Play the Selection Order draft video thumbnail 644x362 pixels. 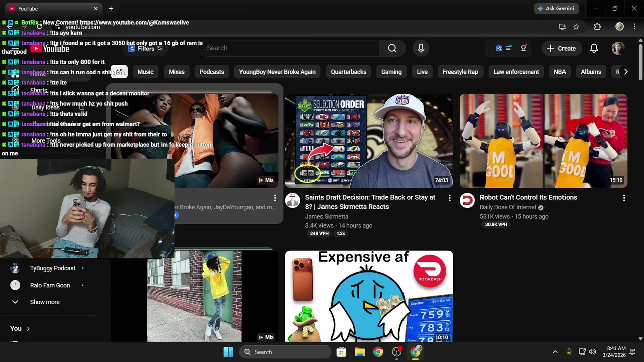tap(369, 141)
